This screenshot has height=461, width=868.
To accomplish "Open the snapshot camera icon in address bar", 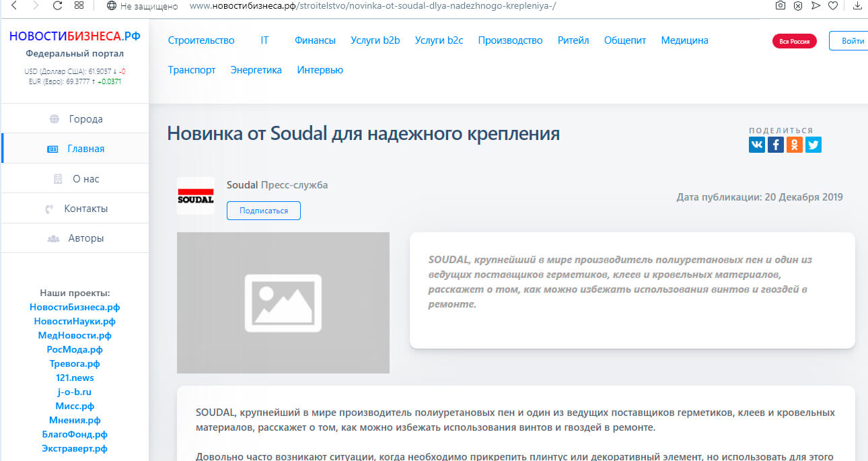I will (780, 5).
